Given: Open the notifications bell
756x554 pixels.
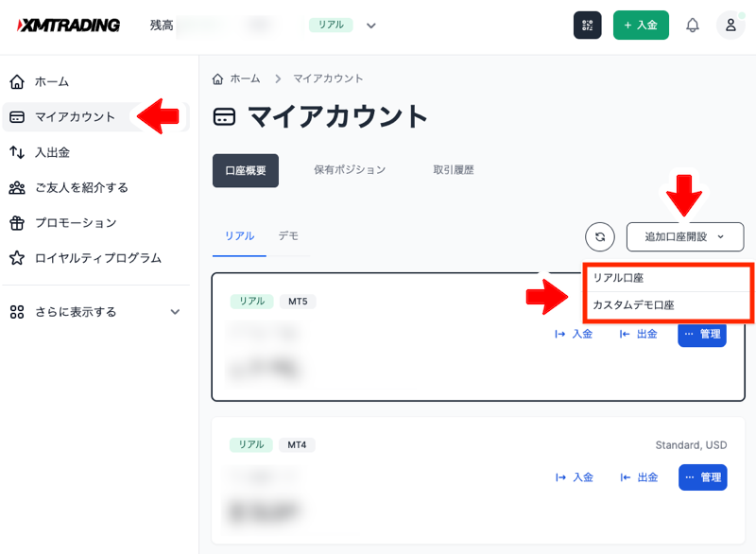Looking at the screenshot, I should [x=693, y=26].
